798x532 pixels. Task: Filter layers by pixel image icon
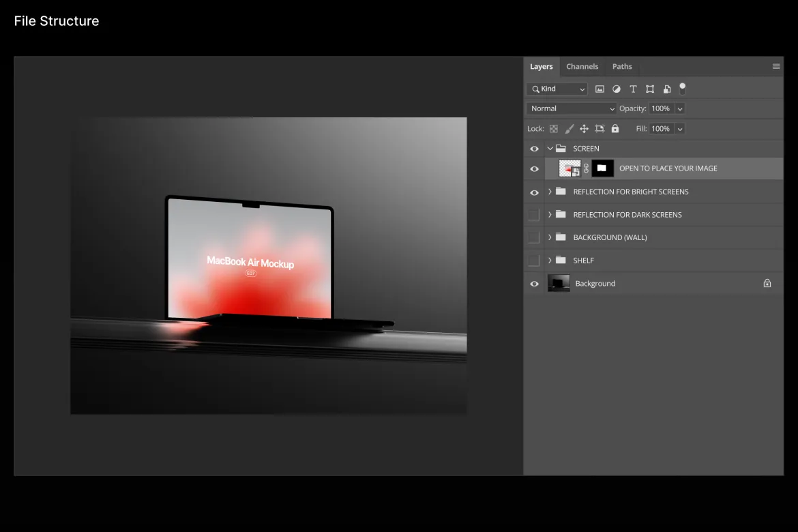600,89
